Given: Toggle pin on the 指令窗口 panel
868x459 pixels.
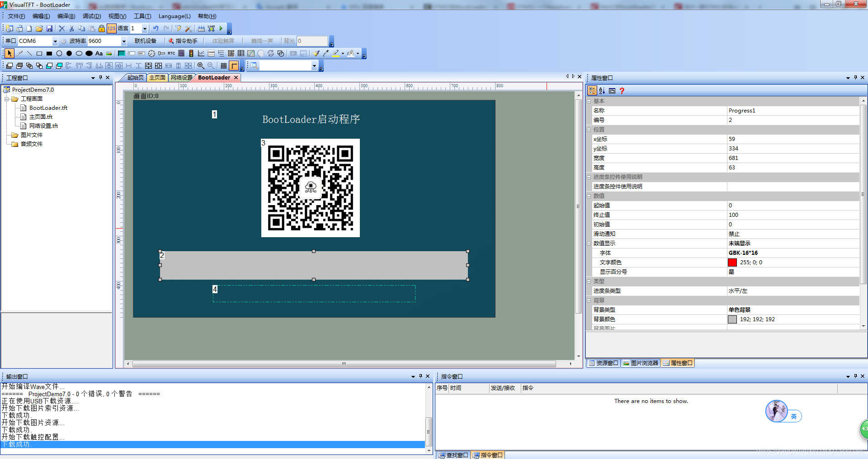Looking at the screenshot, I should click(x=855, y=376).
